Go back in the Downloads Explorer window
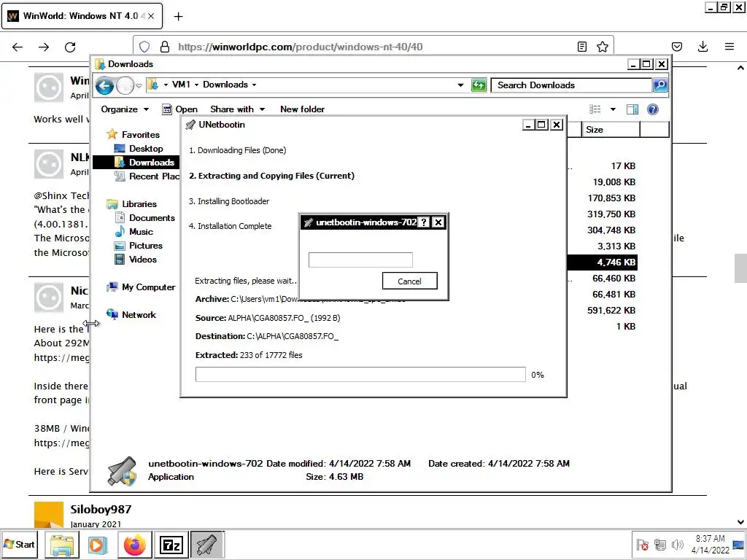Viewport: 747px width, 560px height. pos(104,86)
